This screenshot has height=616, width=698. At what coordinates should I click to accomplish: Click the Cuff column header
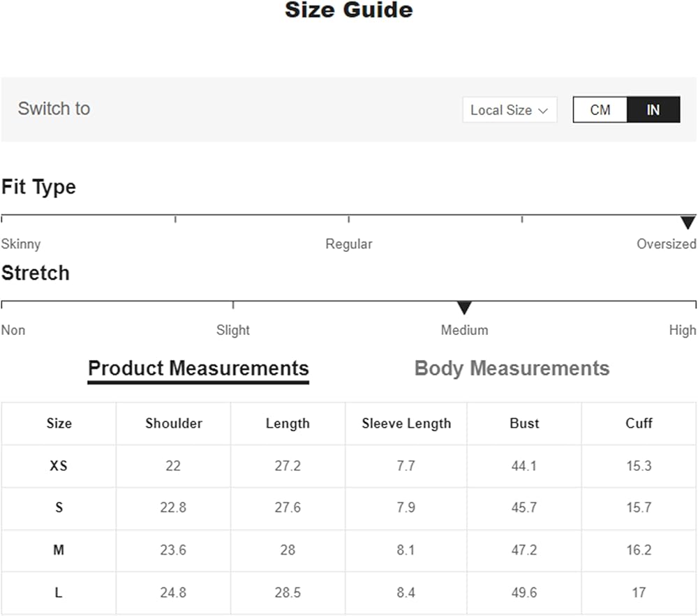(639, 423)
